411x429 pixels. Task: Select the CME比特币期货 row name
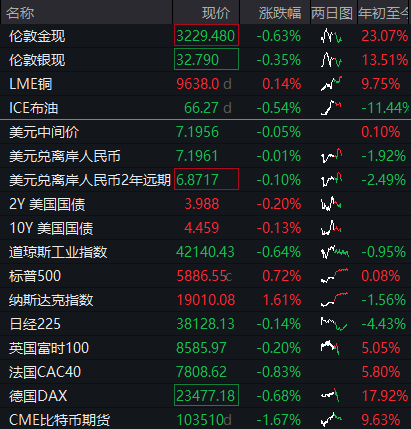(x=59, y=420)
